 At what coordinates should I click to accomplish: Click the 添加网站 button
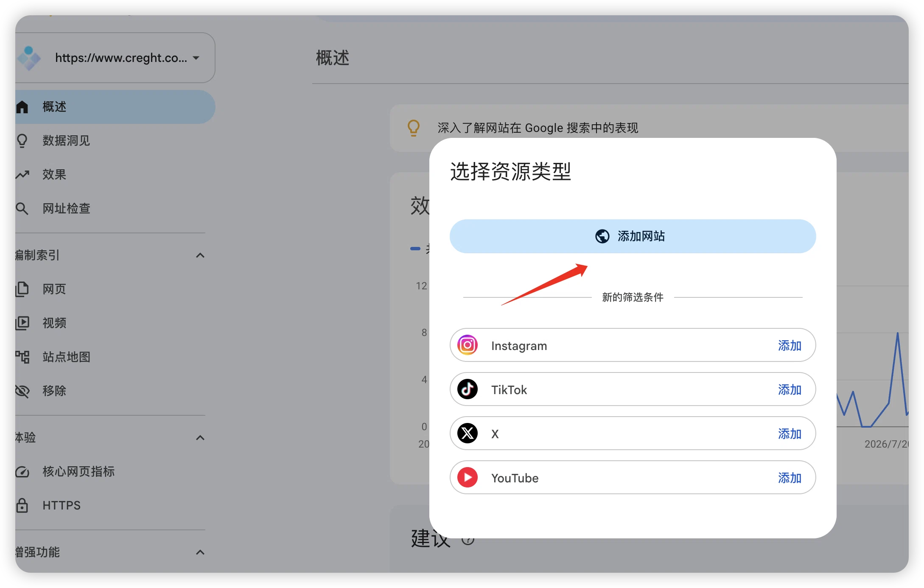click(633, 236)
